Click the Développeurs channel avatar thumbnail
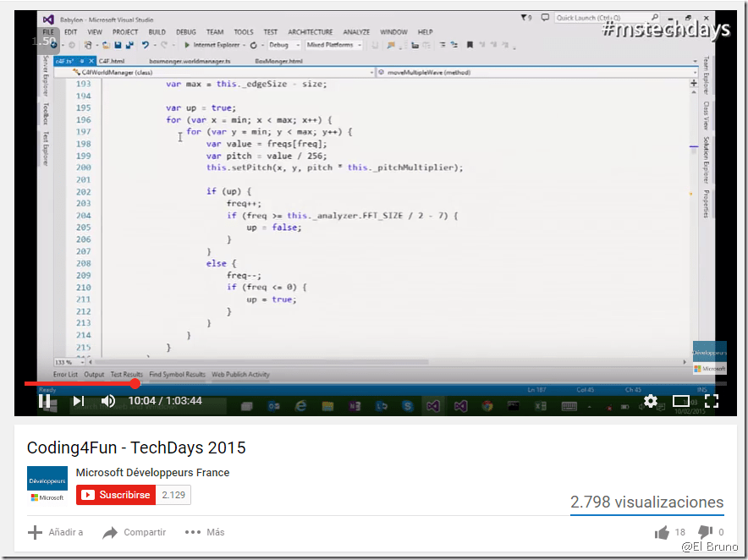748x560 pixels. click(x=47, y=485)
